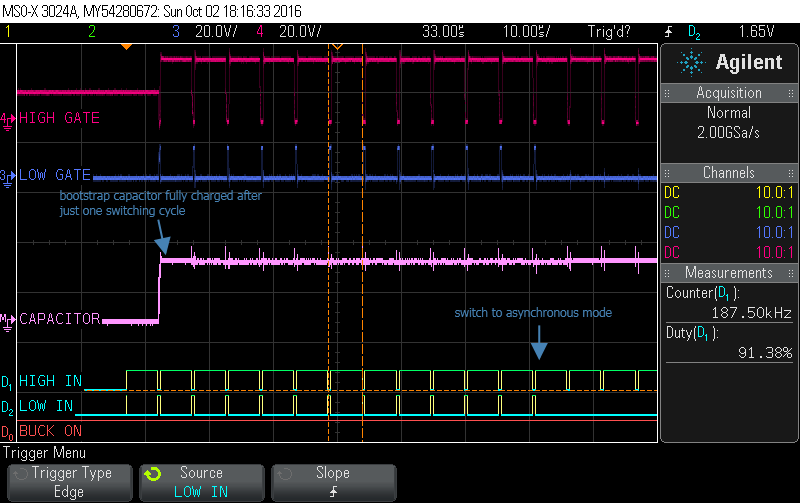Viewport: 800px width, 503px height.
Task: Click the CAPACITOR math waveform marker
Action: [x=8, y=320]
